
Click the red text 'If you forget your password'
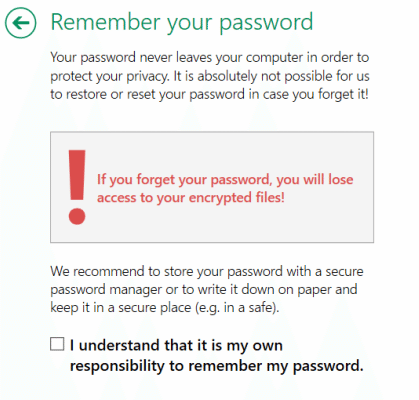[183, 180]
